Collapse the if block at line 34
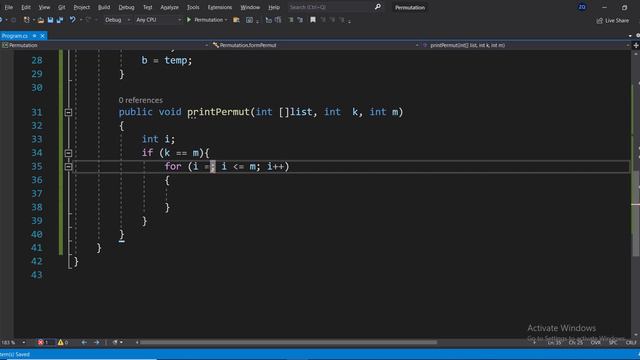 click(x=68, y=153)
